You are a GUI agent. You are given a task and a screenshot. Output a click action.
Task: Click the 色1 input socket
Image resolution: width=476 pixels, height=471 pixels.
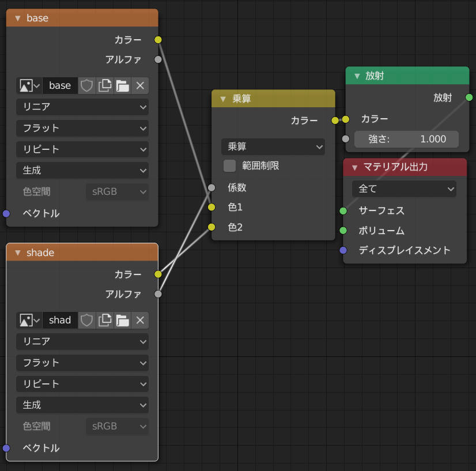tap(211, 207)
